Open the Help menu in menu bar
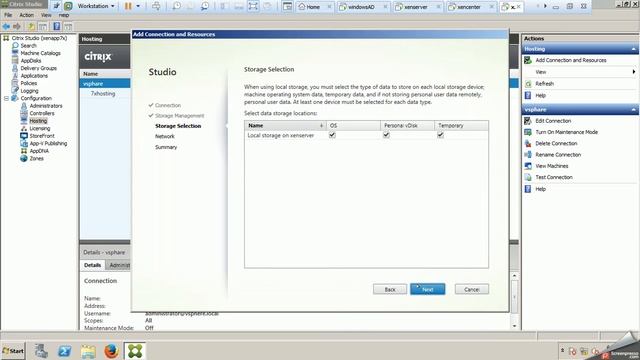The width and height of the screenshot is (640, 360). 64,15
